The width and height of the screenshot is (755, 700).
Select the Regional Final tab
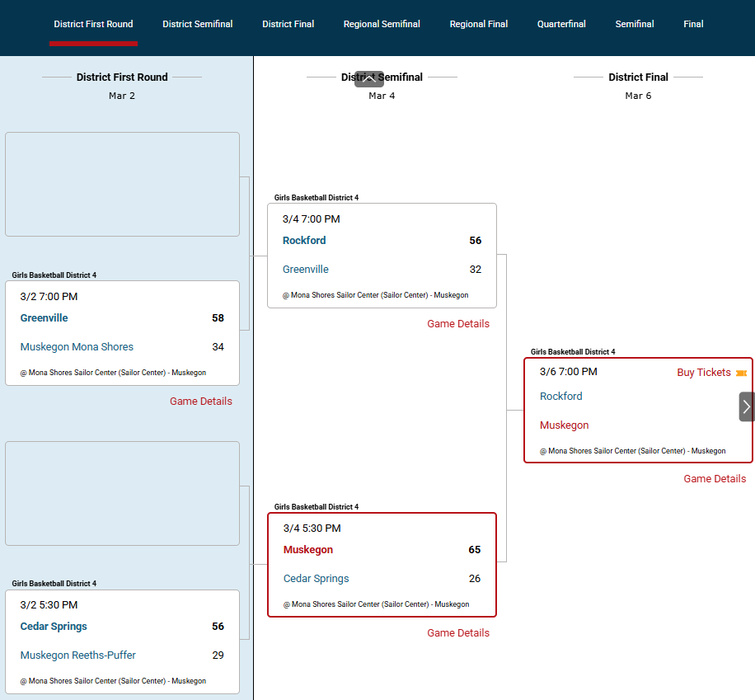(478, 24)
